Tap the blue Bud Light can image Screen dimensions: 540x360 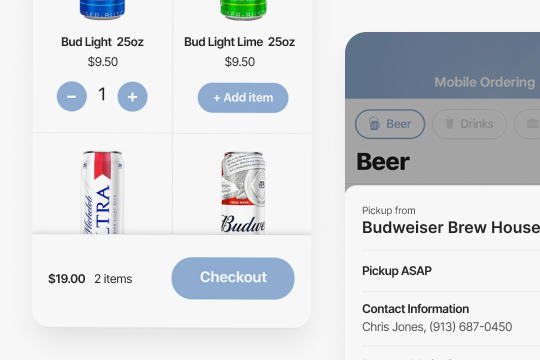pyautogui.click(x=103, y=9)
